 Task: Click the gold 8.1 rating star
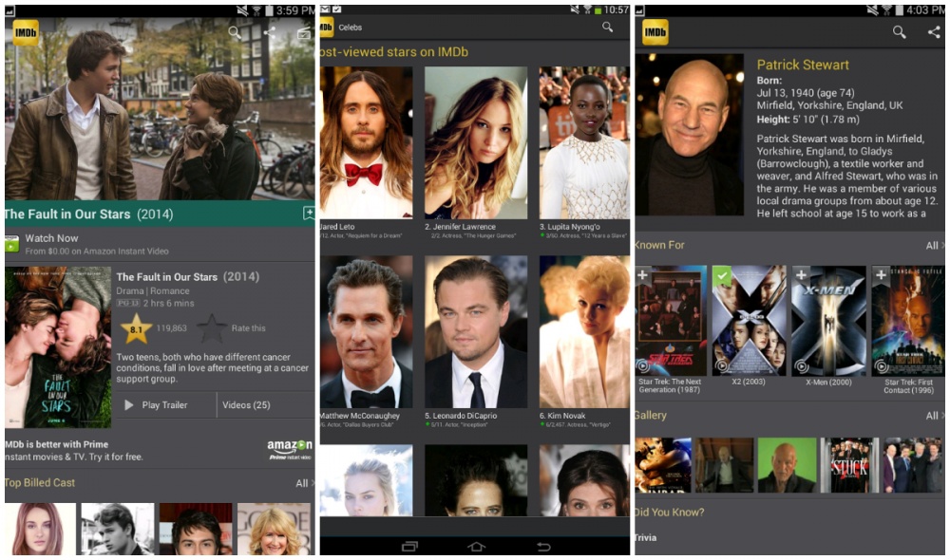click(x=136, y=328)
